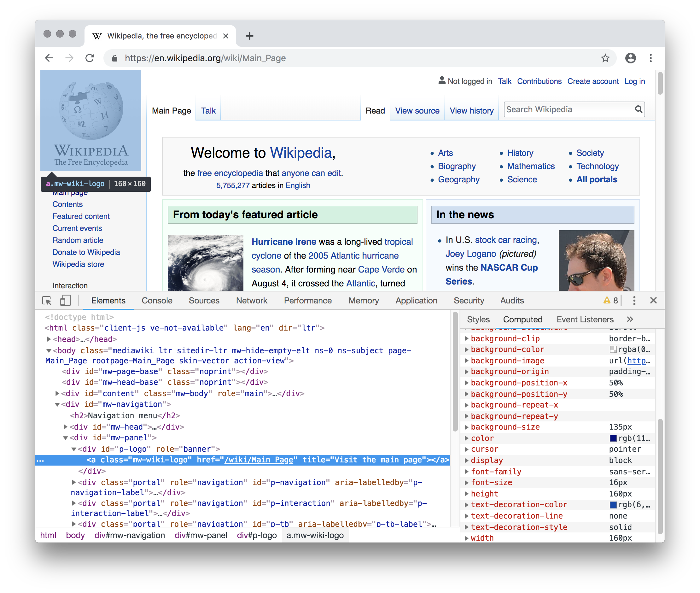This screenshot has width=700, height=593.
Task: Click the browser back arrow
Action: 49,58
